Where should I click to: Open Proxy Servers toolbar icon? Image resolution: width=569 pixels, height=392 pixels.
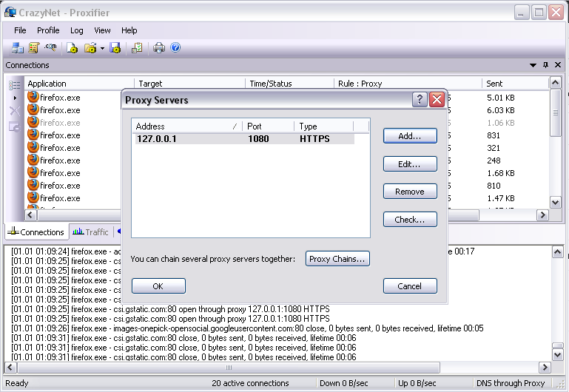point(17,48)
